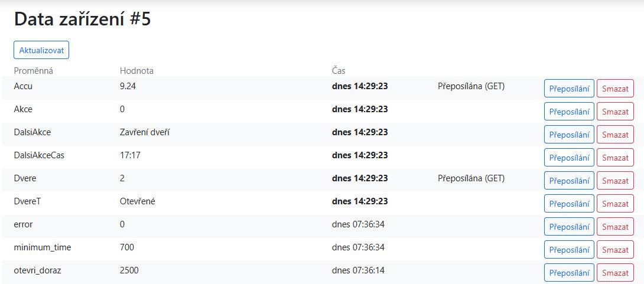The image size is (644, 284).
Task: Open forwarding for minimum_time
Action: click(x=569, y=250)
